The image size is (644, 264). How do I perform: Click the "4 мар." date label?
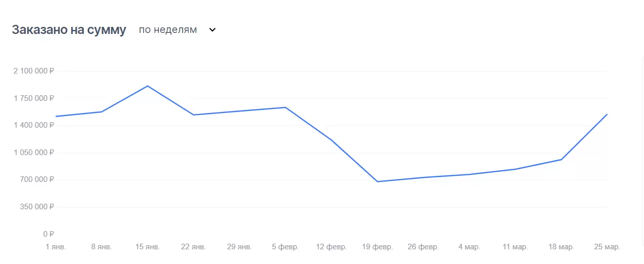[x=469, y=247]
